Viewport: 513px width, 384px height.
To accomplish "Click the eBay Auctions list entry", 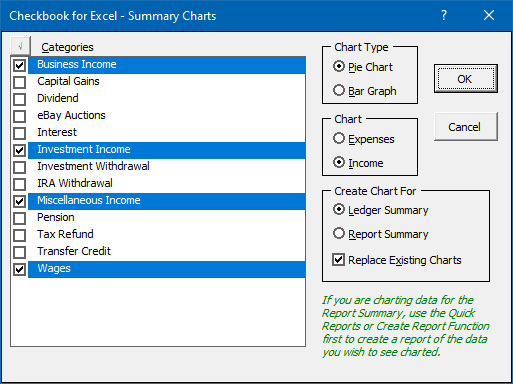I will [x=71, y=115].
